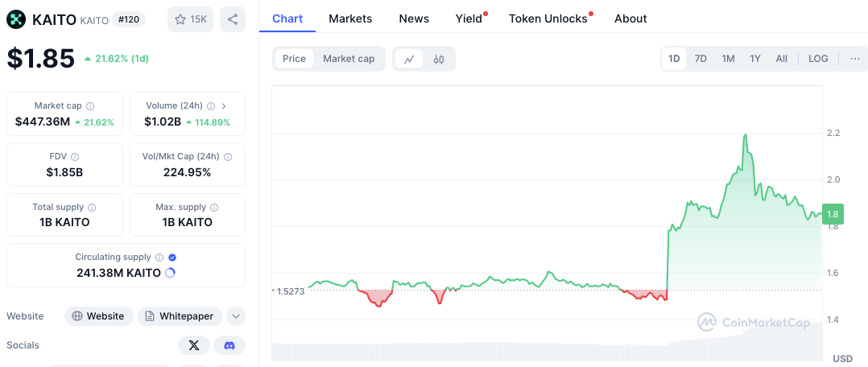Click info icon next to Market cap
Viewport: 868px width, 367px height.
tap(90, 105)
